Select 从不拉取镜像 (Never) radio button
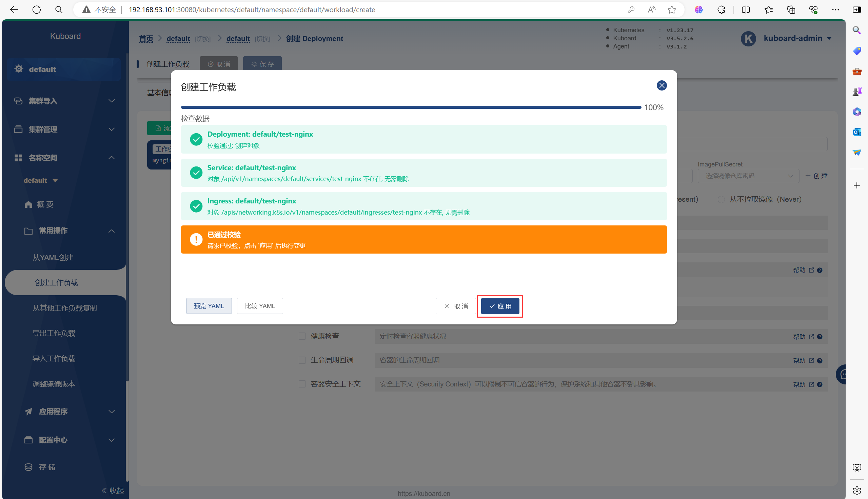Viewport: 868px width, 499px height. point(721,199)
